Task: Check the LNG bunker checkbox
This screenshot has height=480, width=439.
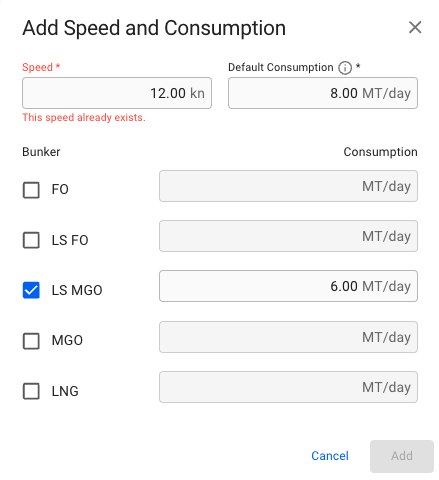Action: click(x=31, y=391)
